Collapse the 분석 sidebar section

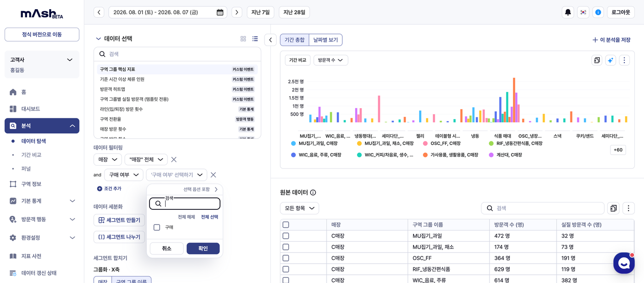coord(72,126)
